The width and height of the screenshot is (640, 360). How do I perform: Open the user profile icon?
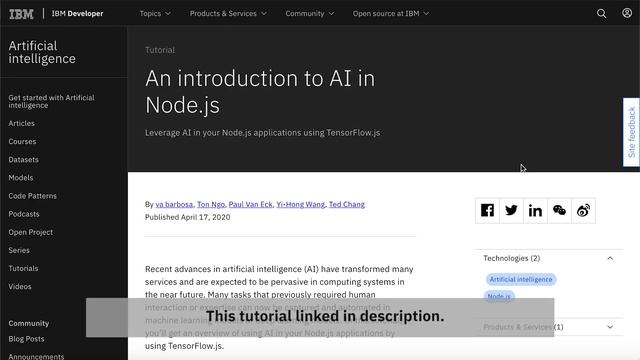click(627, 13)
